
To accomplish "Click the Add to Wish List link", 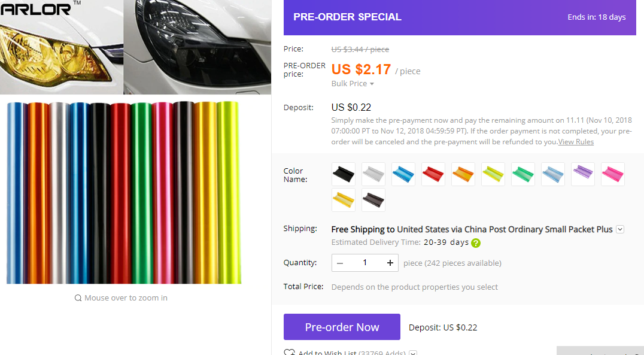I will [x=327, y=353].
